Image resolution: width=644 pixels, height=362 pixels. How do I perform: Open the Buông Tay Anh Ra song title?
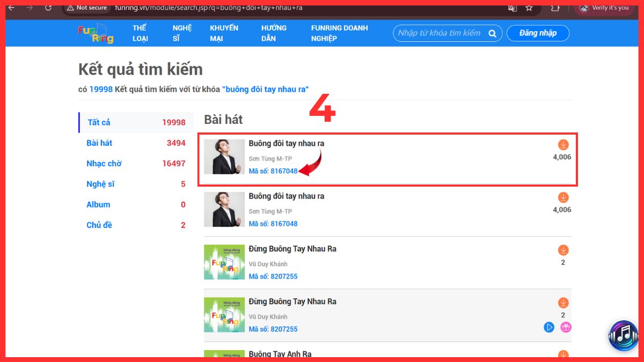pyautogui.click(x=280, y=354)
